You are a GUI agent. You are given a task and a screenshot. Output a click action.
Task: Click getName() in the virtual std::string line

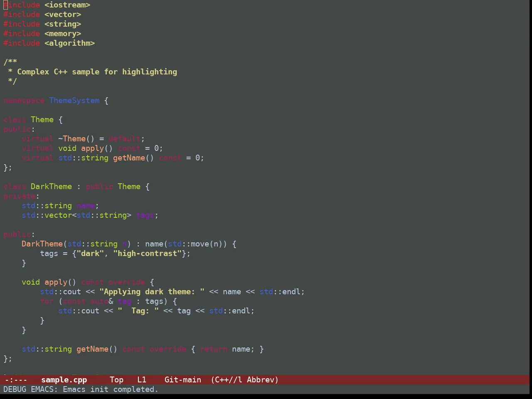133,158
